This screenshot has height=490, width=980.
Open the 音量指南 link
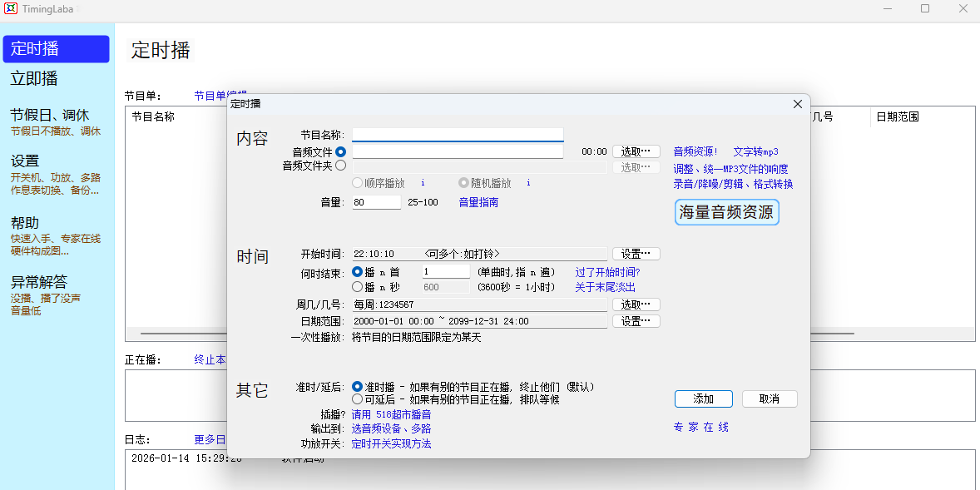478,202
